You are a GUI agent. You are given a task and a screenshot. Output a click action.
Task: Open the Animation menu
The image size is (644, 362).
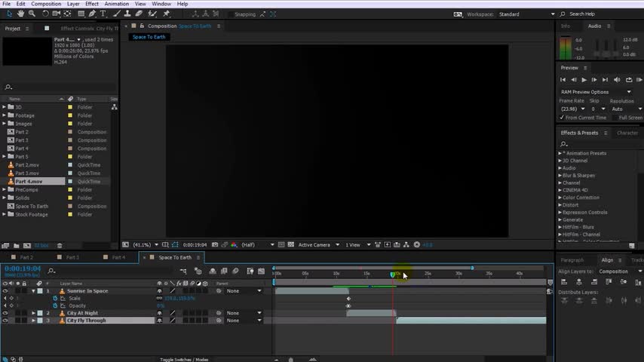coord(116,4)
